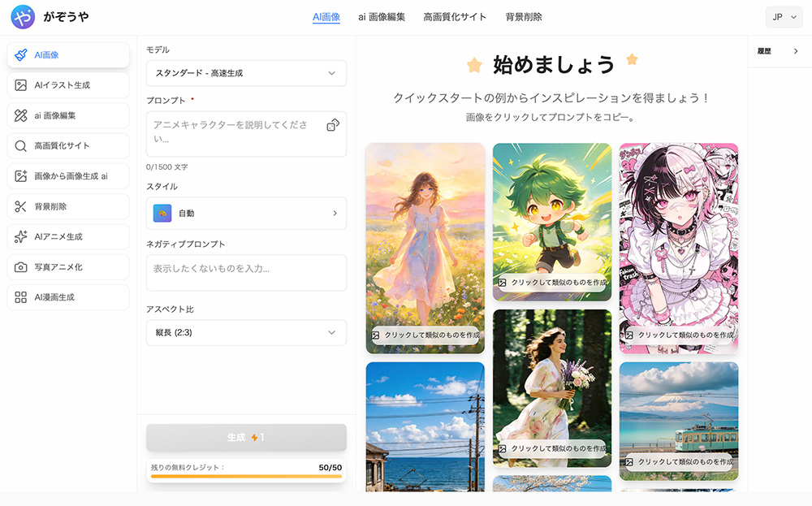812x506 pixels.
Task: Click image icon on green-haired boy card
Action: pyautogui.click(x=502, y=283)
